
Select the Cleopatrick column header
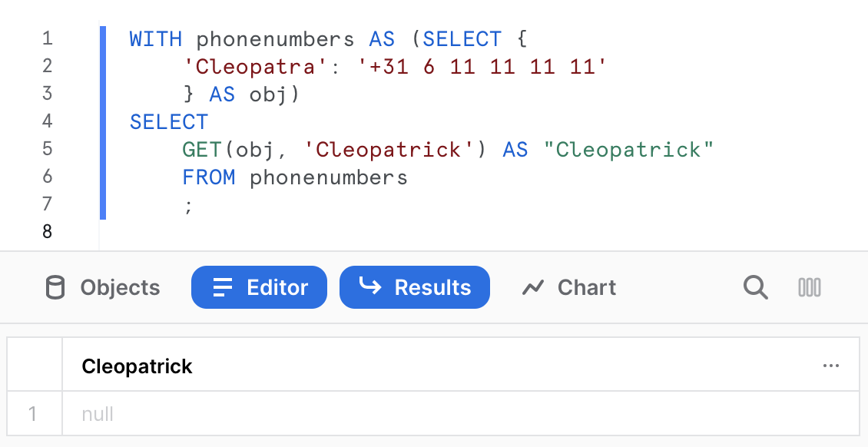pos(137,366)
